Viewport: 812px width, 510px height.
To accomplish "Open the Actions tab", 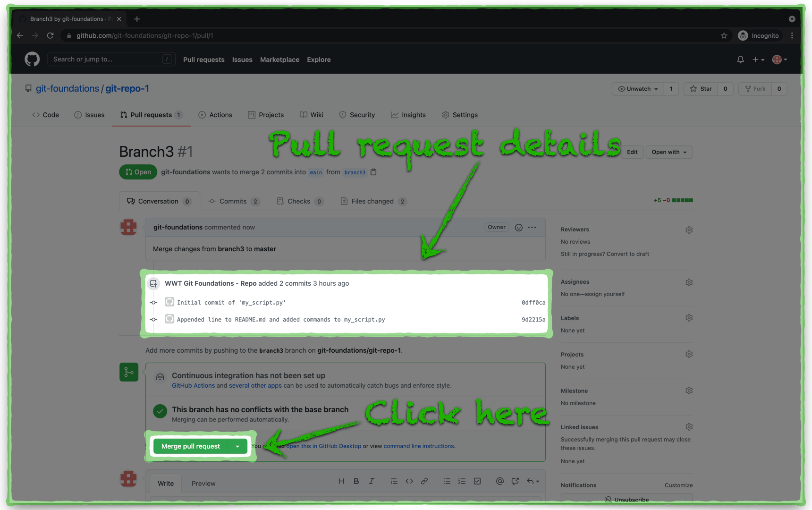I will pos(215,115).
